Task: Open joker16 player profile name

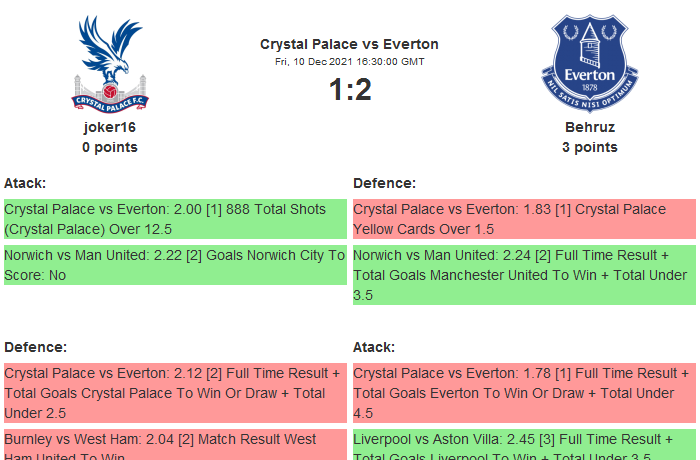Action: [110, 127]
